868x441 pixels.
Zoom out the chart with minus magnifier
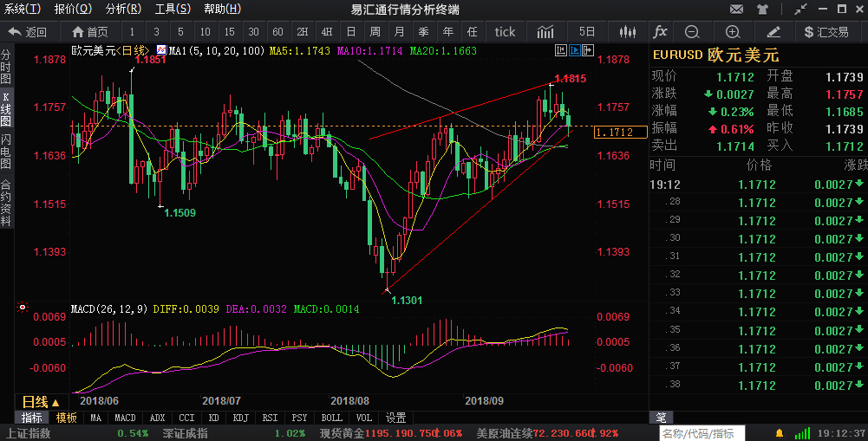point(692,32)
